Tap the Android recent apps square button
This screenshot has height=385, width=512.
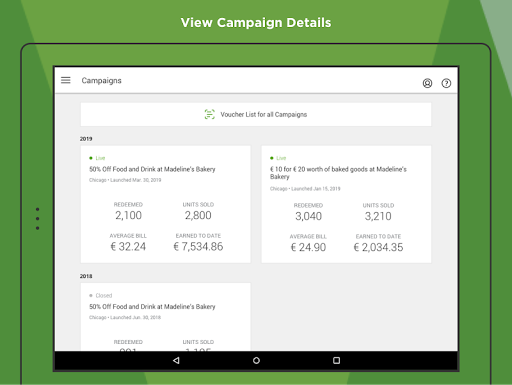[x=336, y=360]
